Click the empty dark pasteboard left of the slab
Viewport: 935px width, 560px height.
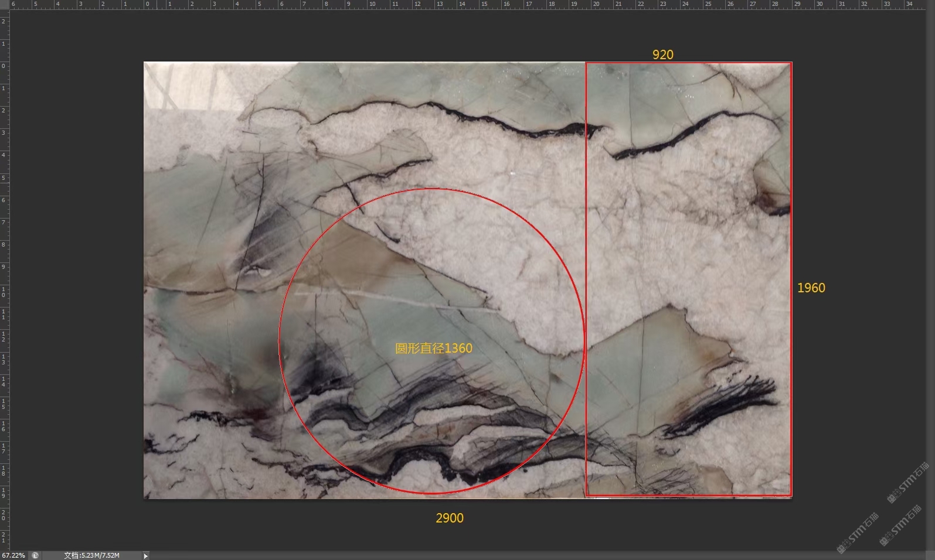coord(76,281)
